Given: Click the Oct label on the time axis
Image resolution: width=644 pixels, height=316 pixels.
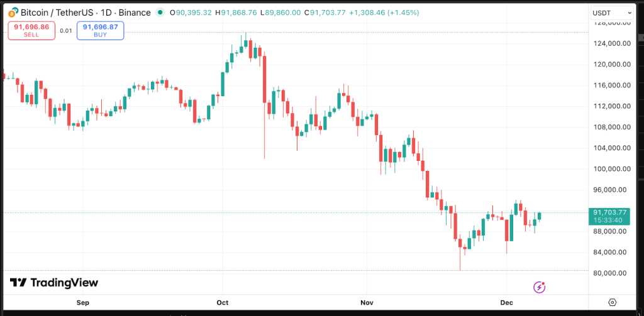Looking at the screenshot, I should click(223, 302).
